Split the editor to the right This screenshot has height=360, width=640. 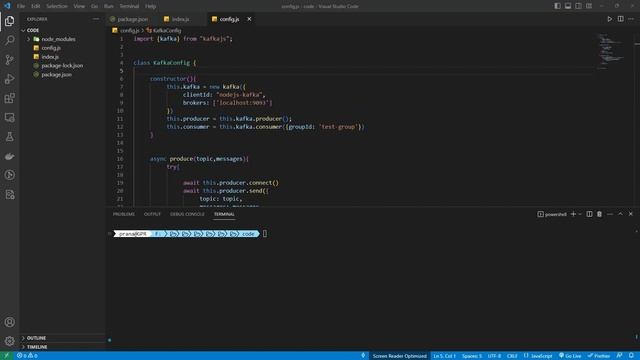coord(620,19)
